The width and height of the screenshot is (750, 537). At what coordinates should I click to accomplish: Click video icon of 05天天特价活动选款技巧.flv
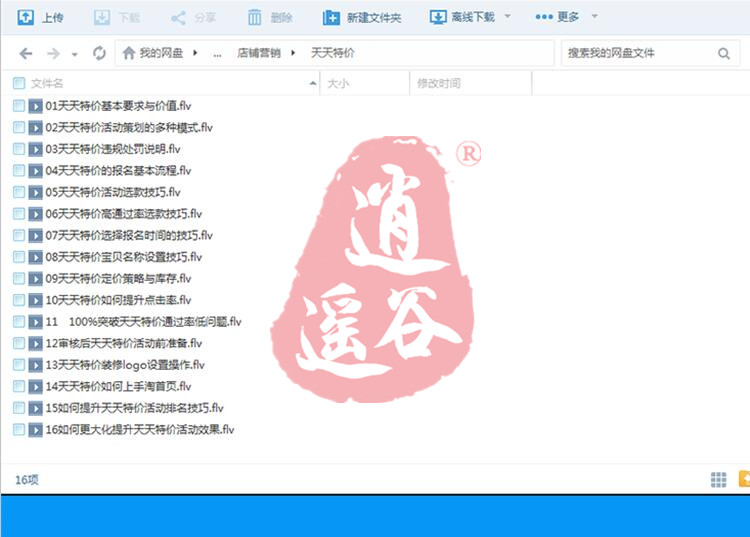[x=35, y=192]
